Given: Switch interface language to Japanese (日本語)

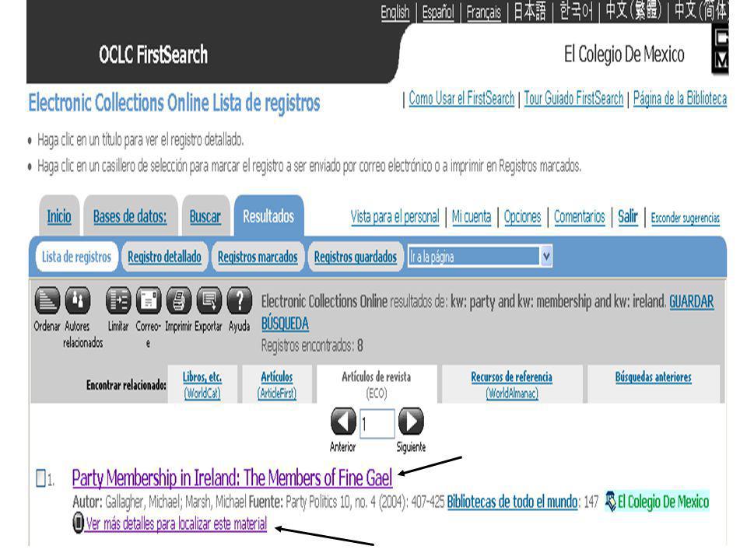Looking at the screenshot, I should click(x=529, y=12).
